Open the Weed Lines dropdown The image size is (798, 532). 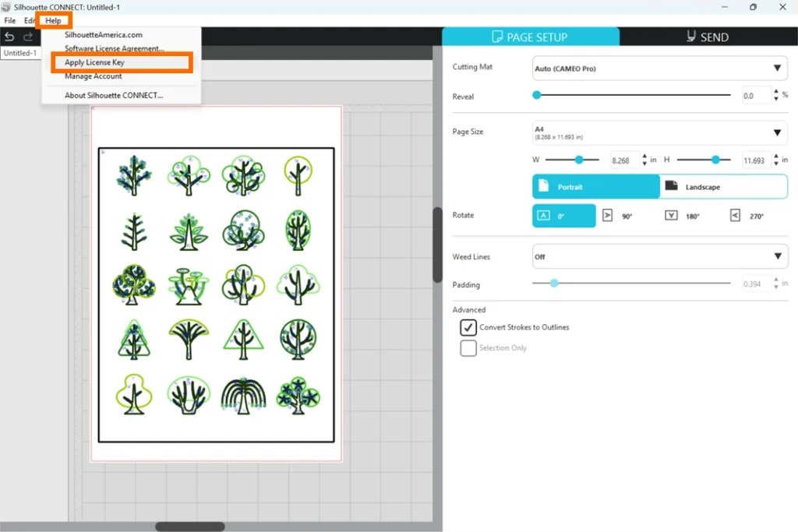[659, 256]
